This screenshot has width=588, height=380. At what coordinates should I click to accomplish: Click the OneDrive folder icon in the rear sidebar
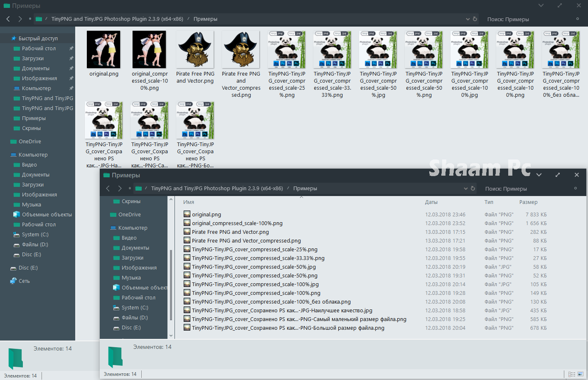[x=13, y=142]
